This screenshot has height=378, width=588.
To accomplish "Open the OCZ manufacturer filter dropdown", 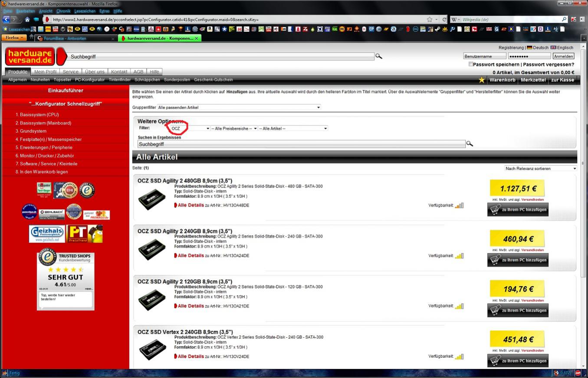I will pos(190,128).
